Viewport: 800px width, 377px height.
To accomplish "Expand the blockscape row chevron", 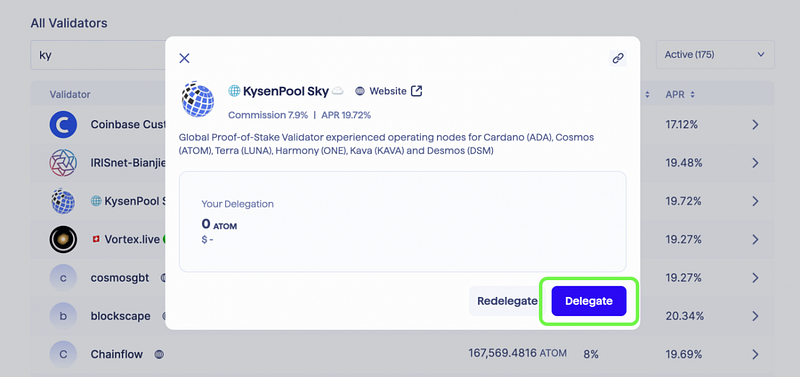I will (756, 316).
